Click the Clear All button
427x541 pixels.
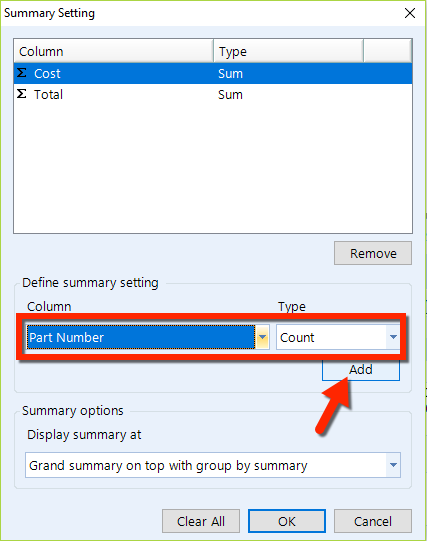[x=201, y=521]
